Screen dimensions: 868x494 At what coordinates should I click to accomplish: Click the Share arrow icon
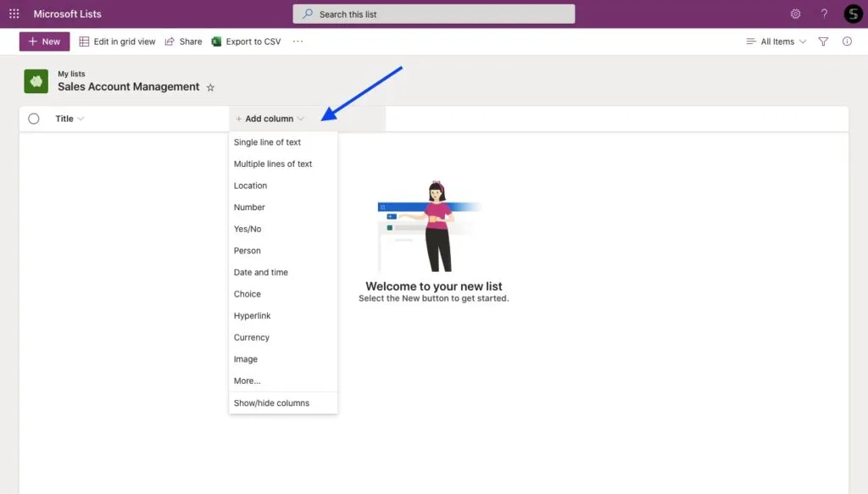coord(170,42)
